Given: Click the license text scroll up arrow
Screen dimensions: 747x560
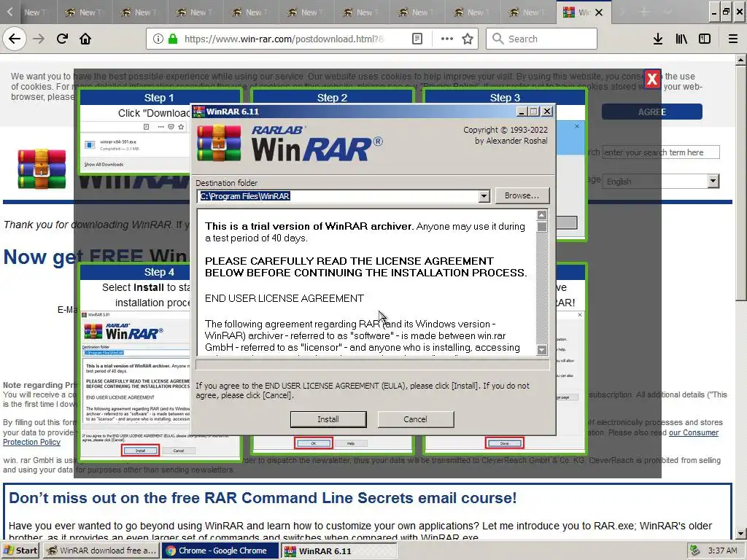Looking at the screenshot, I should 542,215.
